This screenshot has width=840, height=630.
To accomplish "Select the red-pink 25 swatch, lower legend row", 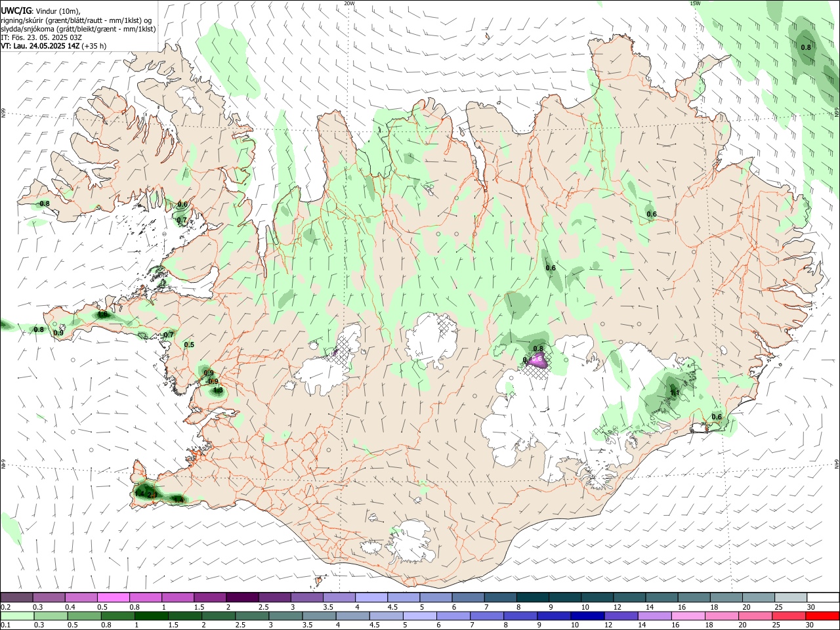I will tap(789, 616).
